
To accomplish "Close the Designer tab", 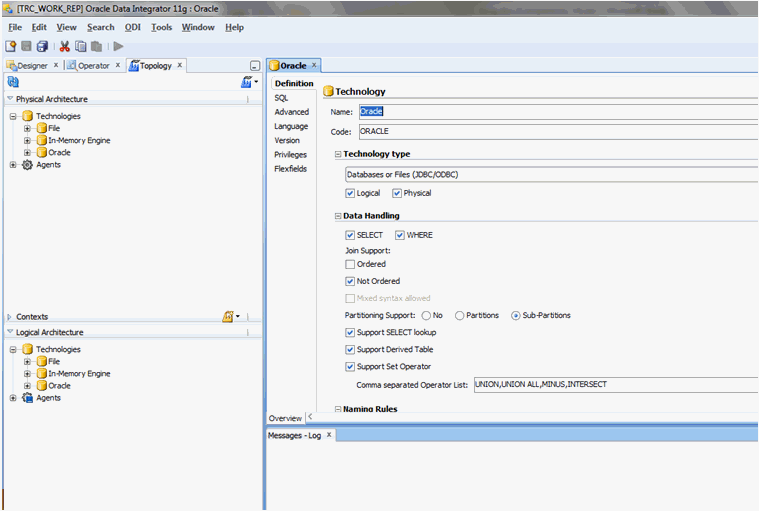I will tap(56, 65).
